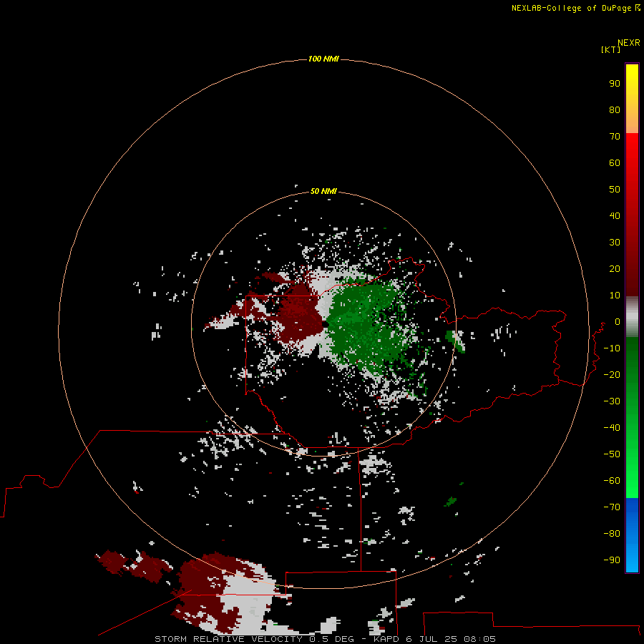This screenshot has height=644, width=644.
Task: Click the -90 value on the velocity scale
Action: (612, 560)
